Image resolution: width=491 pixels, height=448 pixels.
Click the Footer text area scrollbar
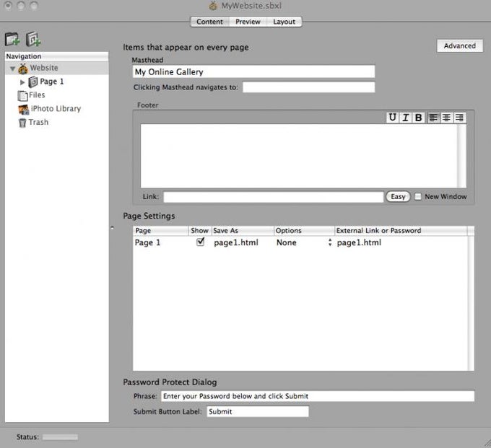[461, 156]
